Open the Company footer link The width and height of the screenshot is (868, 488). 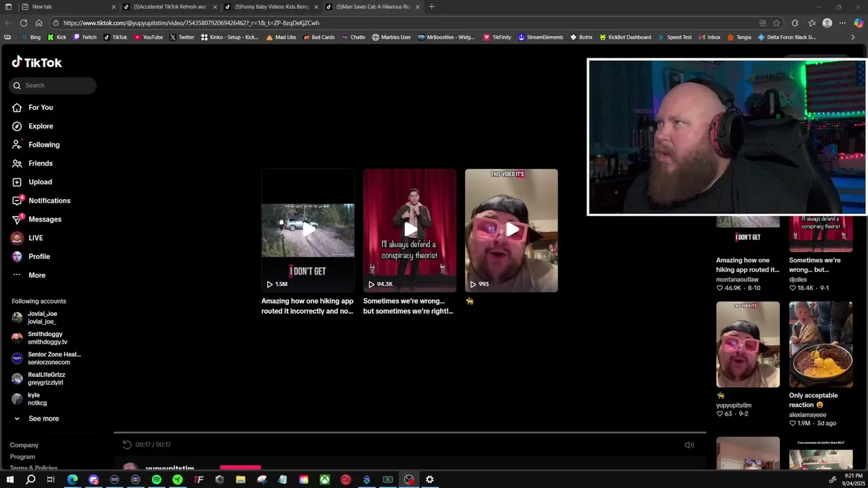(x=24, y=445)
